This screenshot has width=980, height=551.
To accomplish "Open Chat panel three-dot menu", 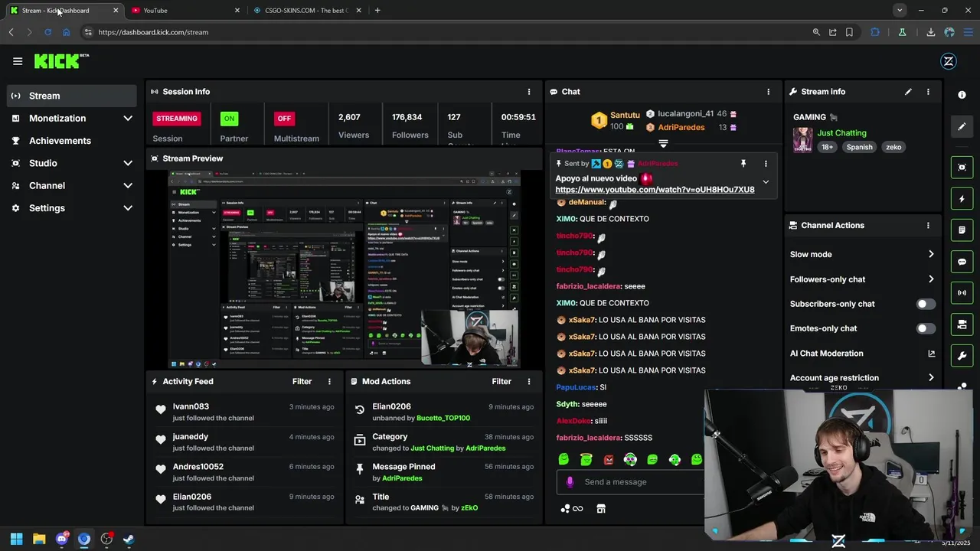I will coord(769,92).
